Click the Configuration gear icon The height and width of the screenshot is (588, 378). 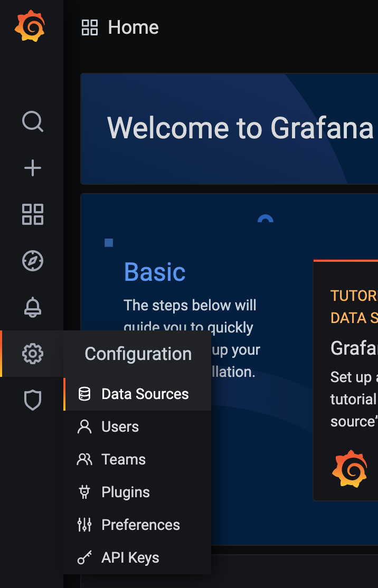point(33,354)
